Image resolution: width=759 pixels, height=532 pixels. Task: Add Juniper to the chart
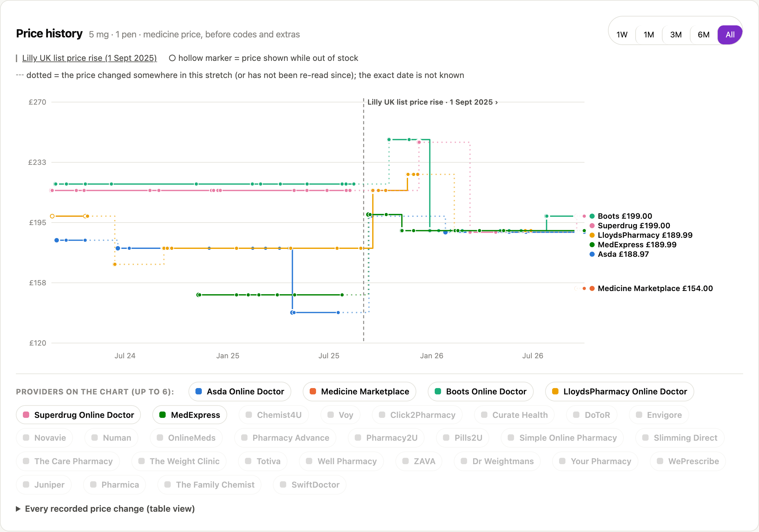[44, 485]
